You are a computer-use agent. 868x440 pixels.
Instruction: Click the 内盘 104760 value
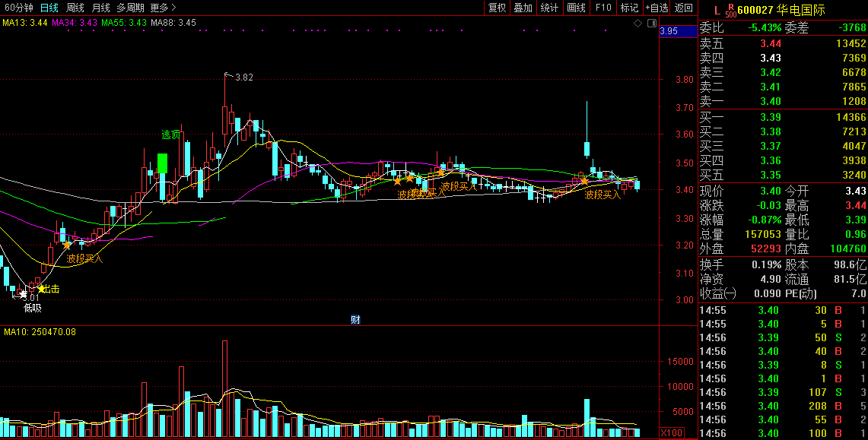click(x=847, y=248)
